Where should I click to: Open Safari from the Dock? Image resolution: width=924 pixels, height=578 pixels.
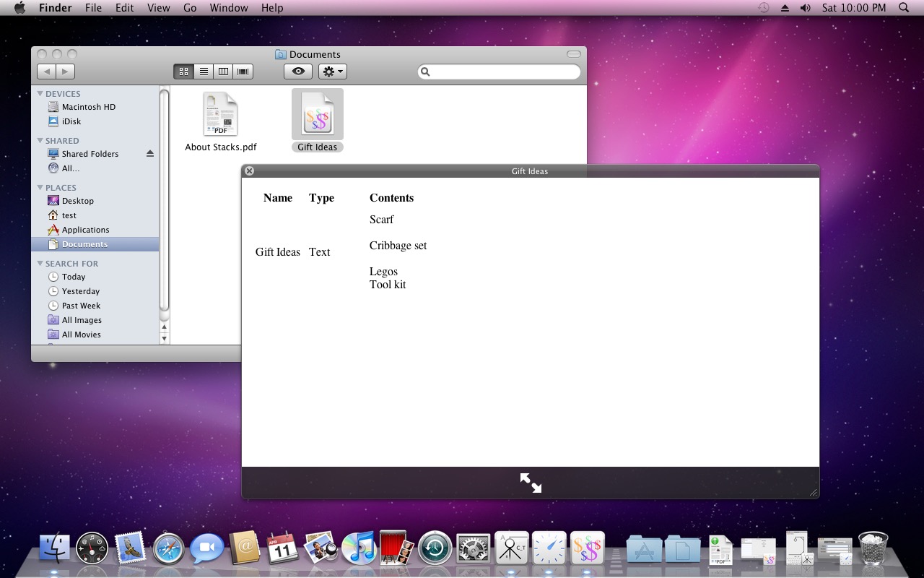pos(169,549)
